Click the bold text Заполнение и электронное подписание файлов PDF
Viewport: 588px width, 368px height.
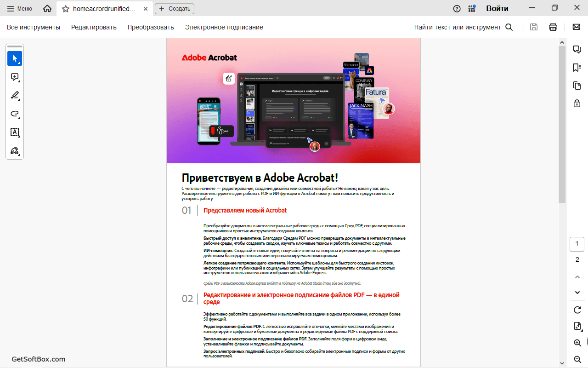point(255,339)
